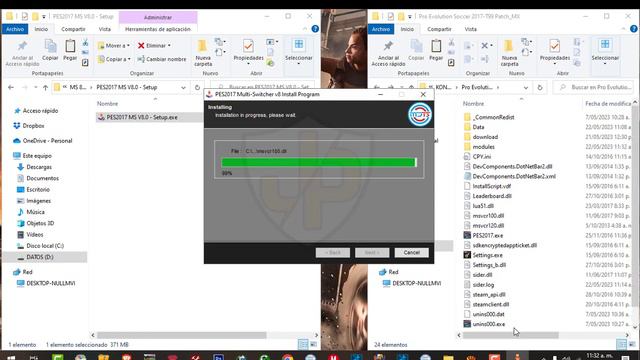The image size is (640, 360).
Task: Open Eliminar dropdown in left window
Action: pos(154,46)
